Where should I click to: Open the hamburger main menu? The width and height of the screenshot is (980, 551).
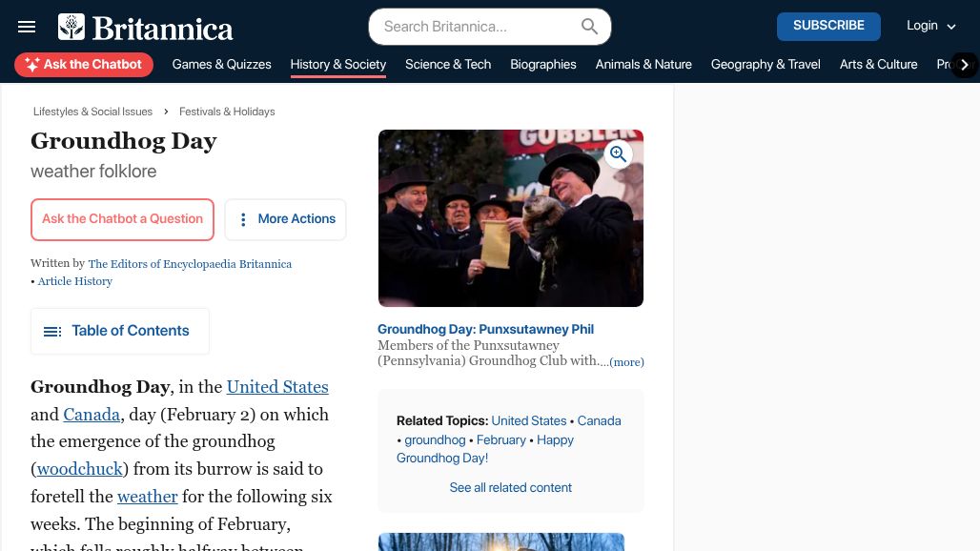pos(27,27)
